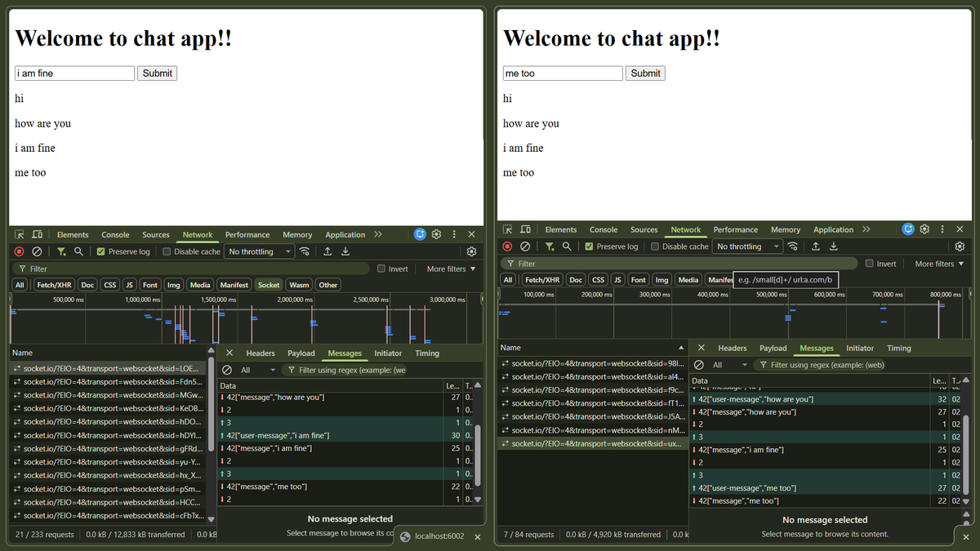
Task: Enable Disable cache checkbox in right window
Action: (x=655, y=247)
